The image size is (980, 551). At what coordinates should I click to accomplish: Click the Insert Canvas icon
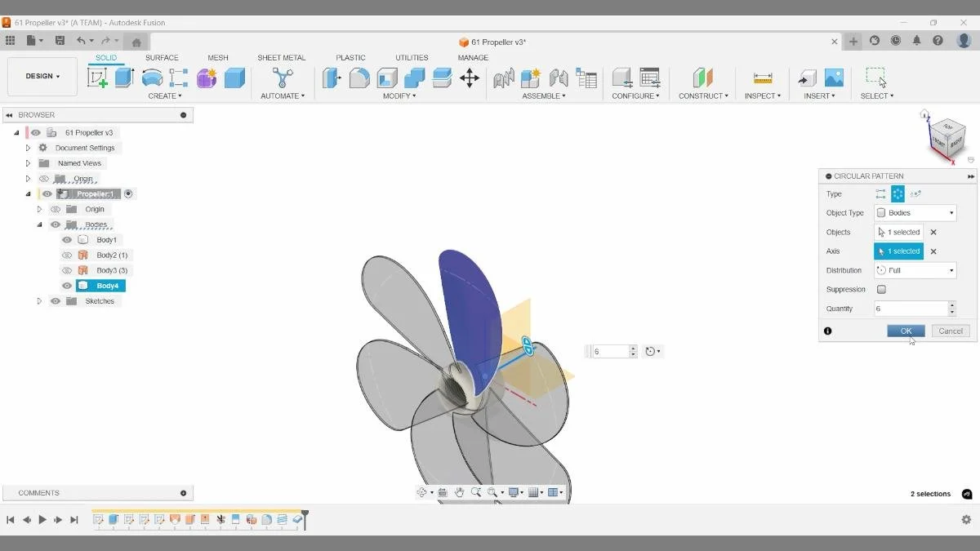tap(835, 77)
